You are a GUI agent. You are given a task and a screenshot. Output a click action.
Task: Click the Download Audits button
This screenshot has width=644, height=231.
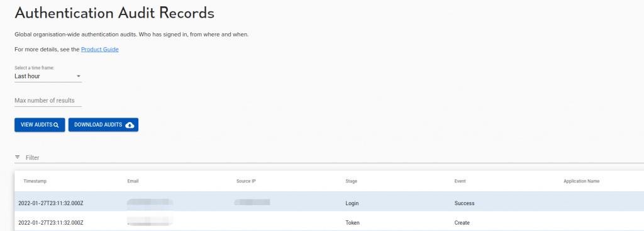[x=103, y=125]
